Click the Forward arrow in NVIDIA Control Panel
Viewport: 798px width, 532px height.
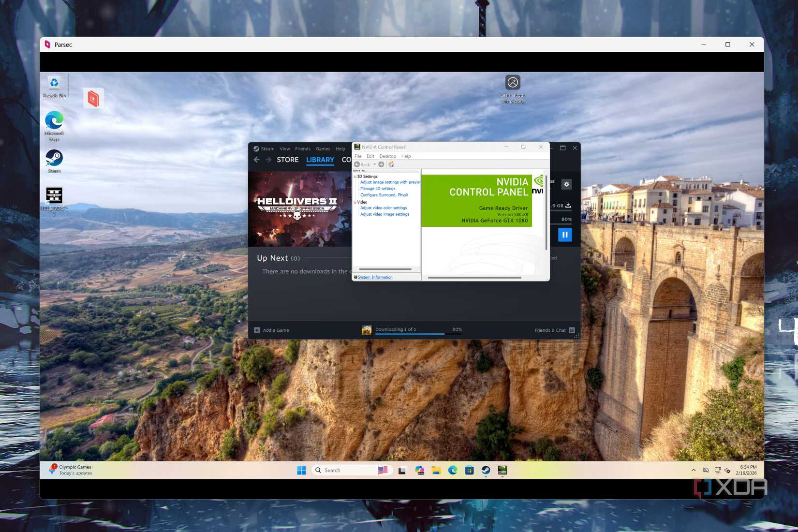tap(381, 164)
